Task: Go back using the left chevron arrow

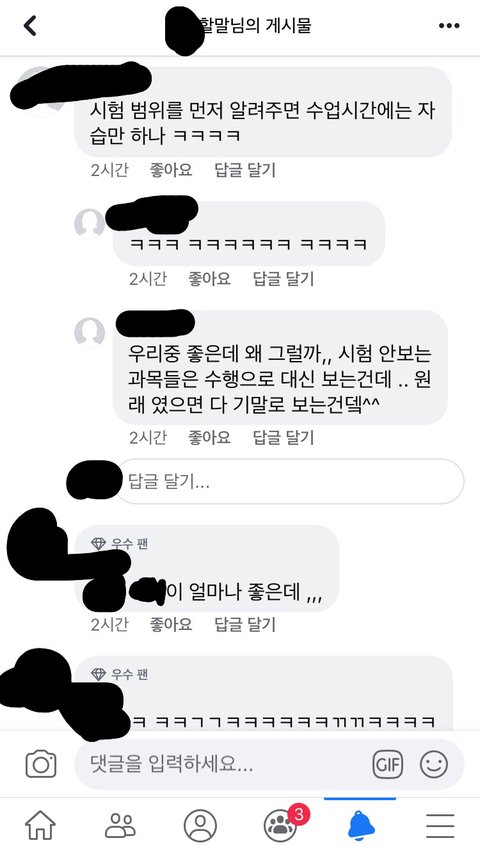Action: (31, 26)
